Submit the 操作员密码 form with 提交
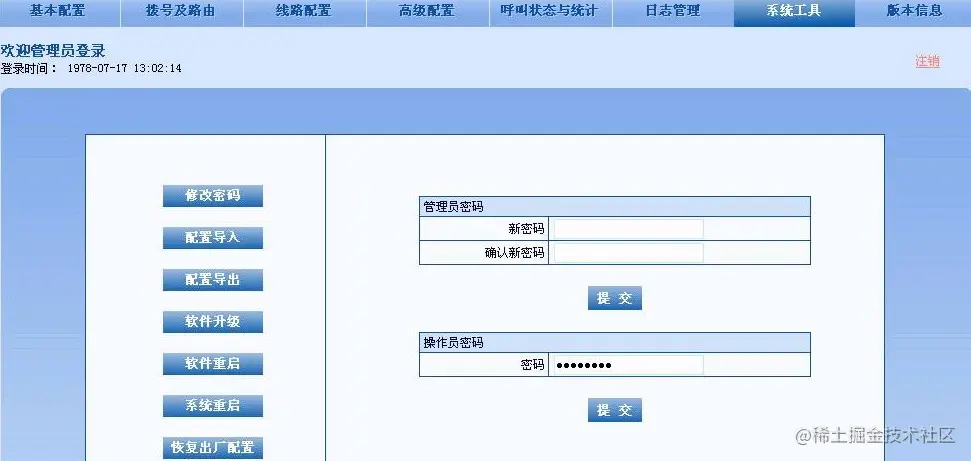The width and height of the screenshot is (971, 461). pyautogui.click(x=615, y=410)
